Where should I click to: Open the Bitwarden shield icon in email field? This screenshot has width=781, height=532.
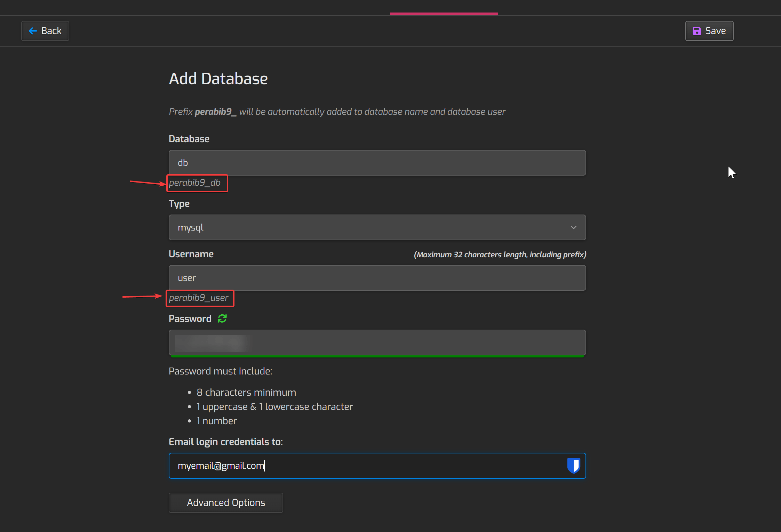pyautogui.click(x=573, y=466)
